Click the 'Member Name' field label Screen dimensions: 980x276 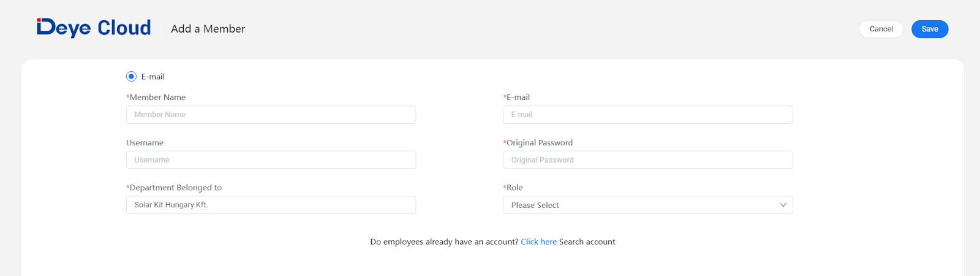[x=157, y=98]
